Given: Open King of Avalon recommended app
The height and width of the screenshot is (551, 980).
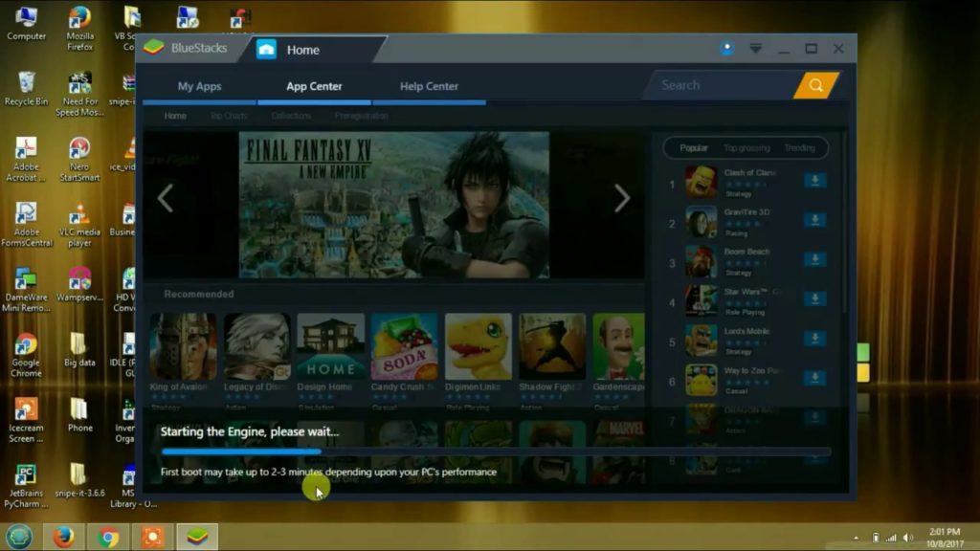Looking at the screenshot, I should point(183,346).
